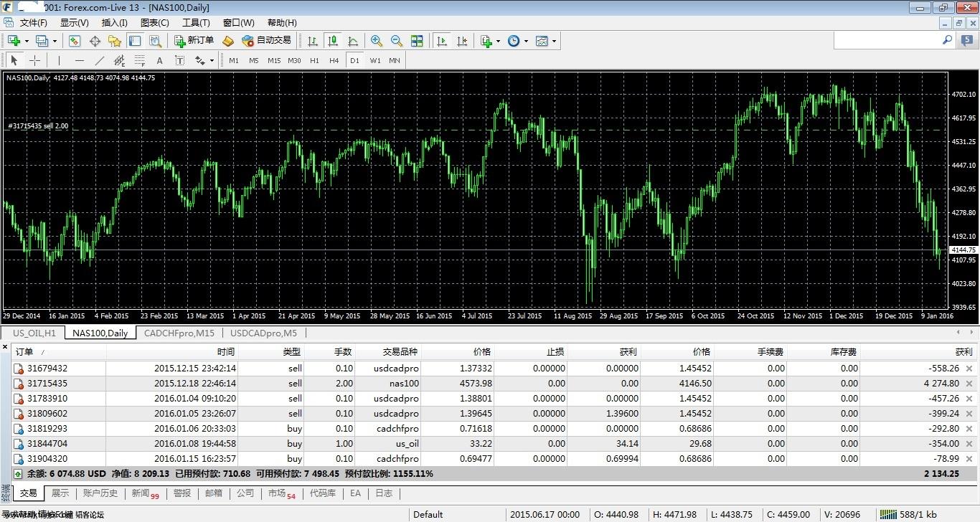Click the 588/1 kb connection status indicator
The width and height of the screenshot is (980, 522).
point(909,514)
